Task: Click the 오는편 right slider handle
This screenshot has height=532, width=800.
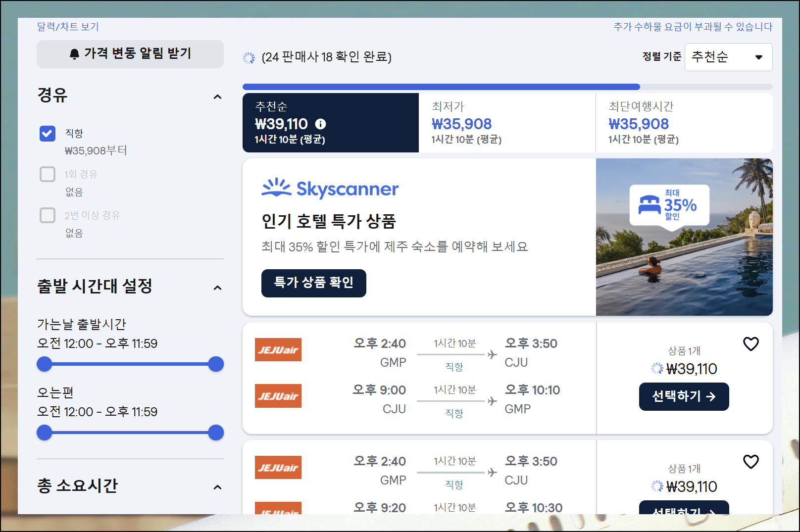Action: tap(216, 433)
